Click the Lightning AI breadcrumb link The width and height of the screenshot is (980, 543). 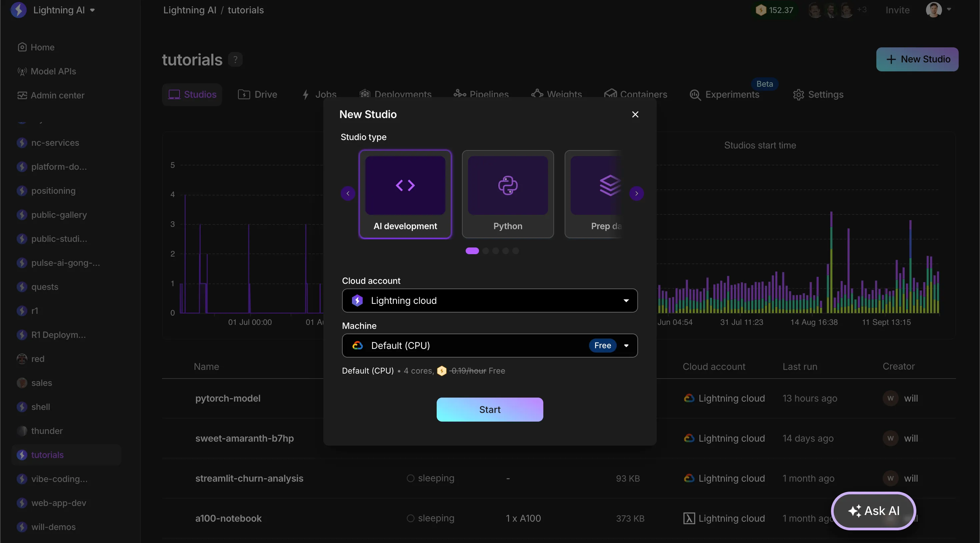(189, 10)
